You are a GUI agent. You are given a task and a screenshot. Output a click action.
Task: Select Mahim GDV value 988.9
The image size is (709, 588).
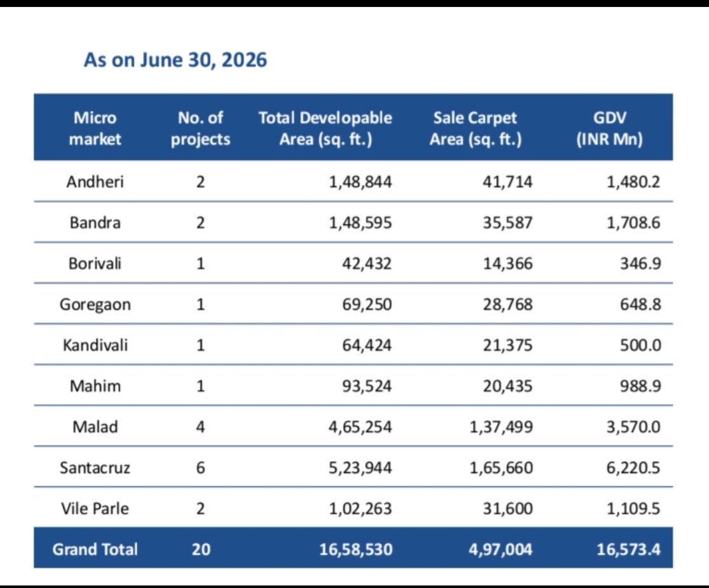pos(640,386)
